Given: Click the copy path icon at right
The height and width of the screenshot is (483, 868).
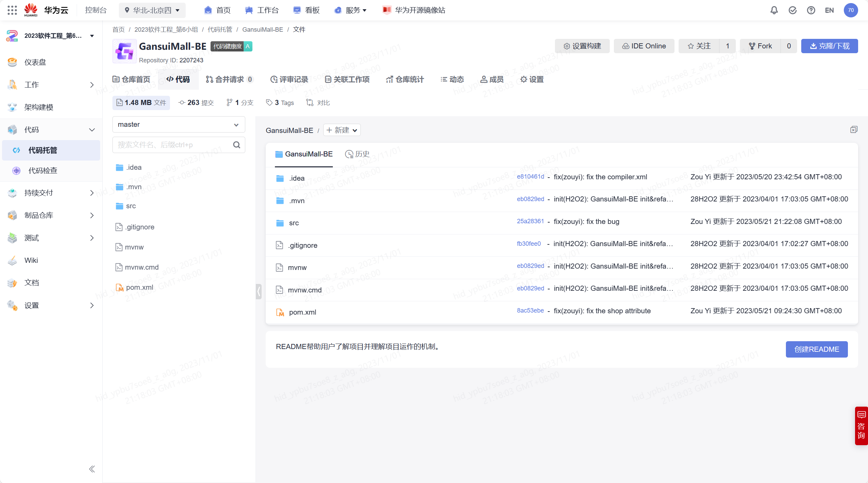Looking at the screenshot, I should [x=854, y=130].
